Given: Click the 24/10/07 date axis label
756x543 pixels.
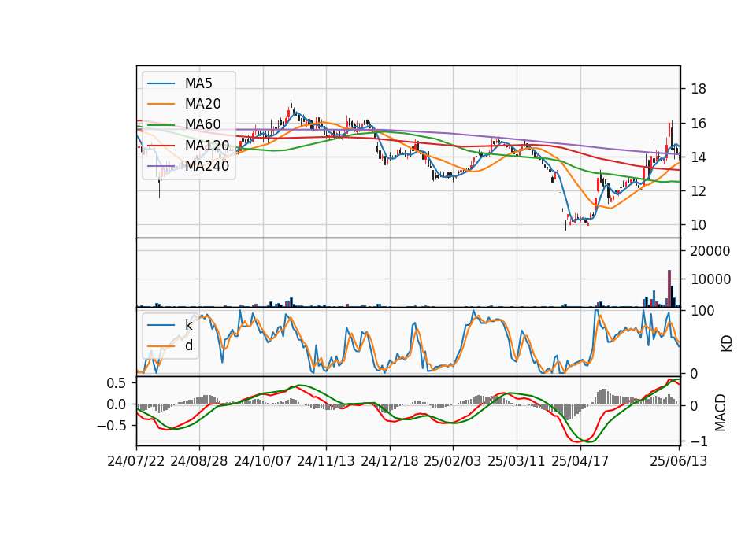Looking at the screenshot, I should tap(263, 461).
